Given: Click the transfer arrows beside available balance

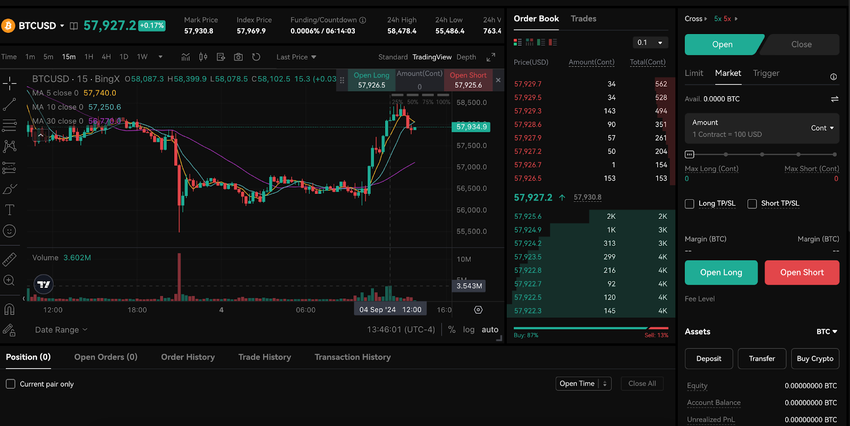Looking at the screenshot, I should tap(834, 99).
